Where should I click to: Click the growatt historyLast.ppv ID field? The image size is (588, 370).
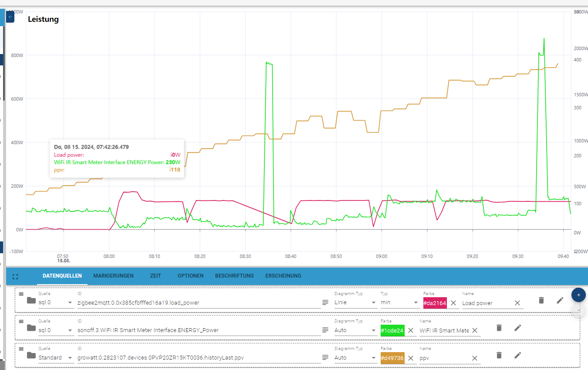199,357
